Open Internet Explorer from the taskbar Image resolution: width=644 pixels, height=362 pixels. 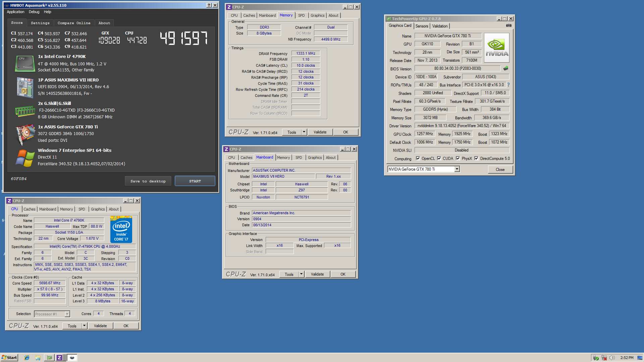27,358
